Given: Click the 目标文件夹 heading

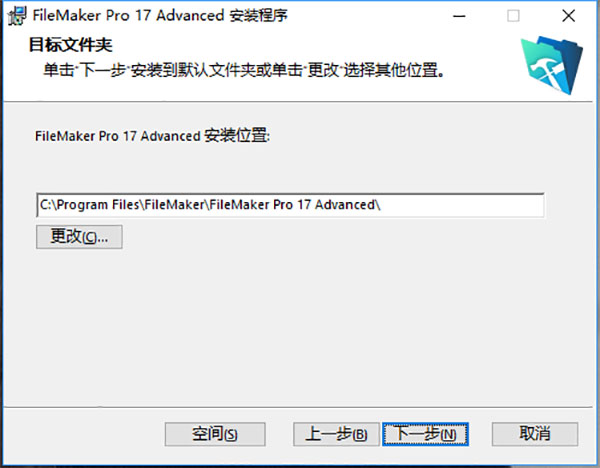Looking at the screenshot, I should [70, 45].
